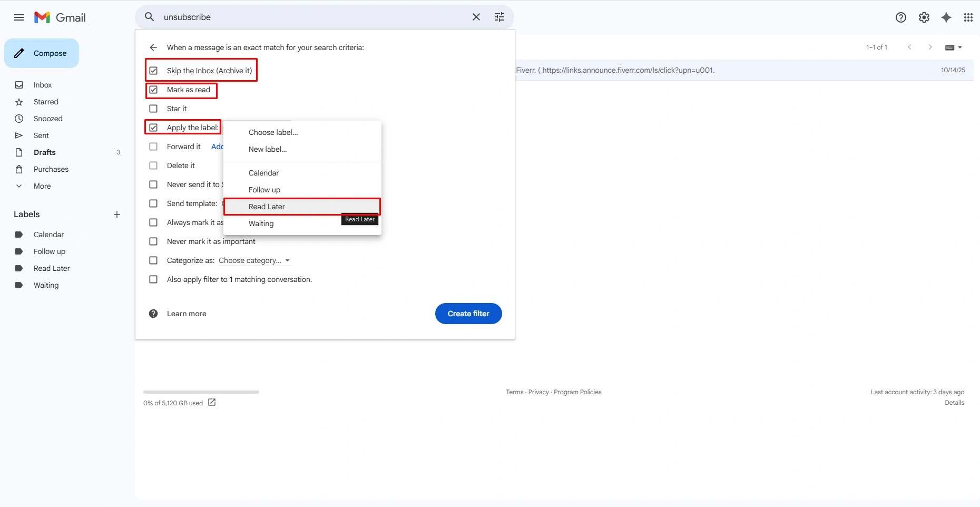Open the Choose category dropdown
Viewport: 980px width, 507px height.
click(x=254, y=260)
